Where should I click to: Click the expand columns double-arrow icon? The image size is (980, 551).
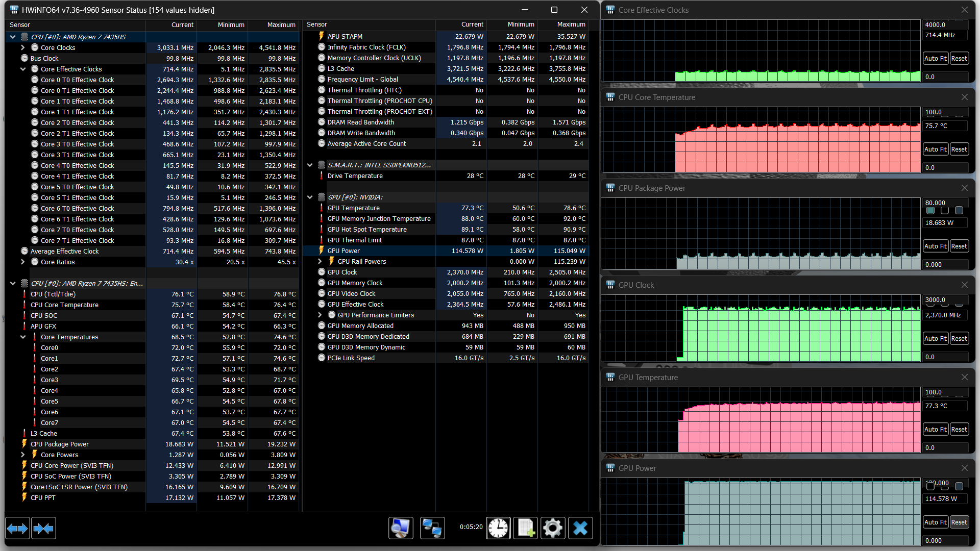[17, 529]
